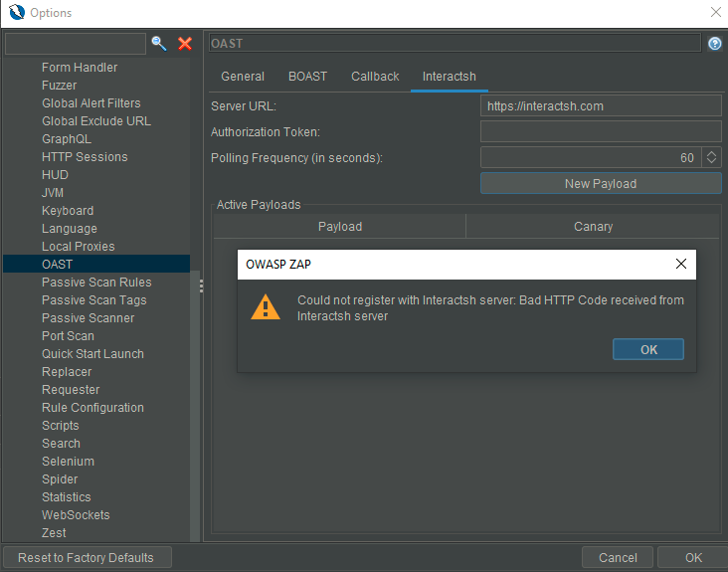Image resolution: width=728 pixels, height=572 pixels.
Task: Click the New Payload button
Action: point(601,183)
